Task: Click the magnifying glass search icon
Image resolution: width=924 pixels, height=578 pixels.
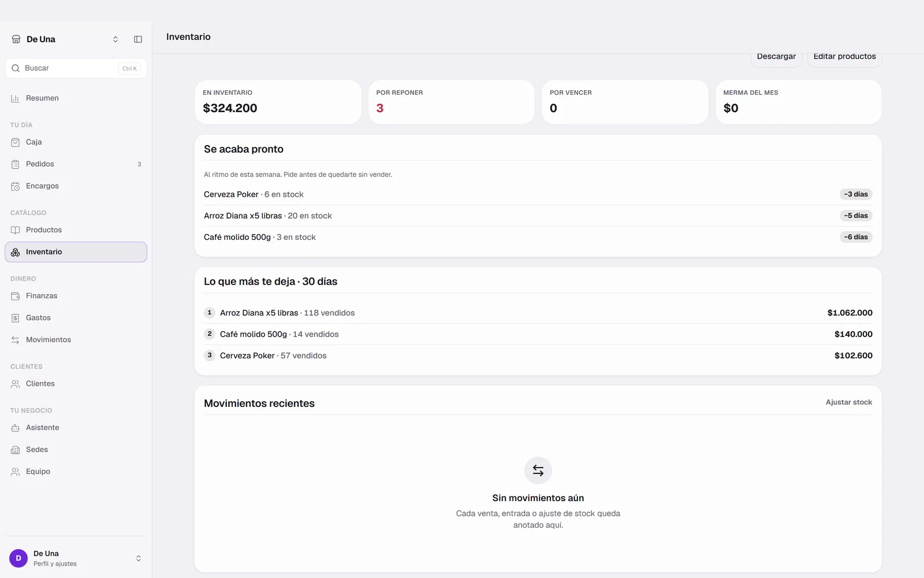Action: (16, 68)
